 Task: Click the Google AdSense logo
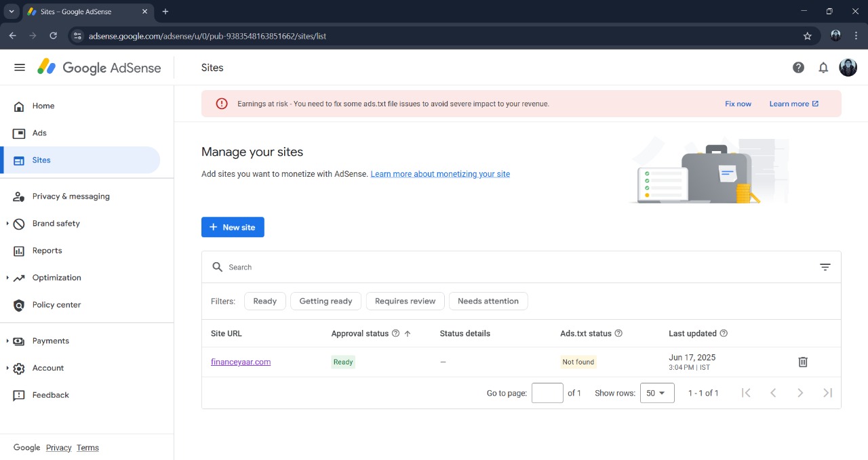[x=99, y=68]
